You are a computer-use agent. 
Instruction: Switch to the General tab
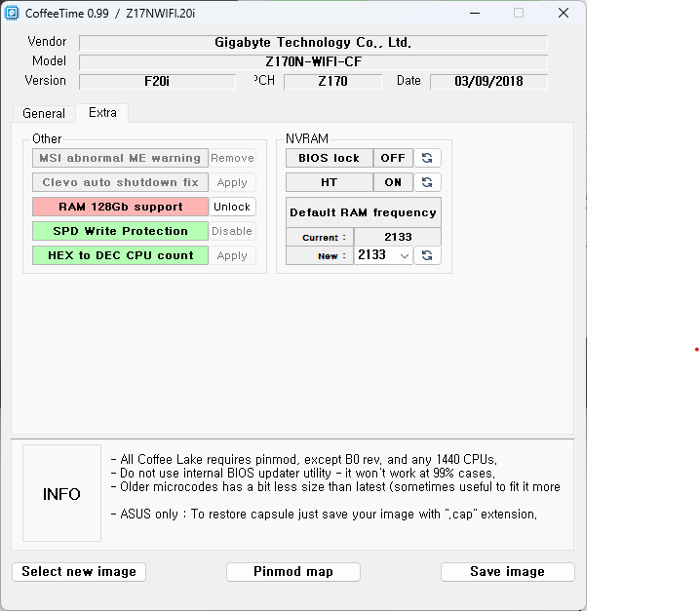44,113
